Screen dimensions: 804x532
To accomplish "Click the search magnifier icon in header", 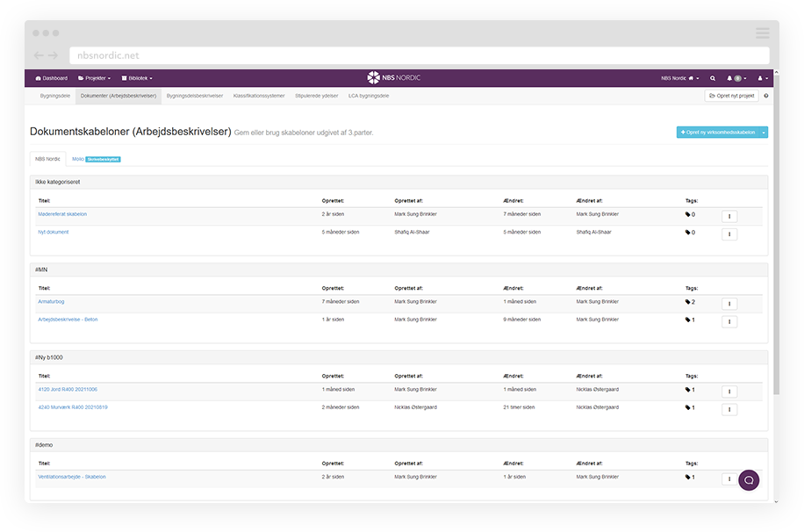I will click(x=713, y=78).
